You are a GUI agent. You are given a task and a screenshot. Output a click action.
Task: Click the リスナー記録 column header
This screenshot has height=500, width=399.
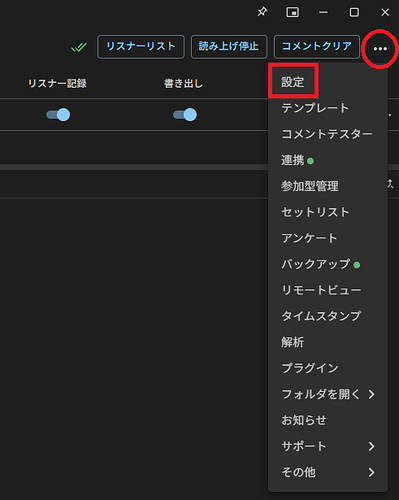[57, 83]
